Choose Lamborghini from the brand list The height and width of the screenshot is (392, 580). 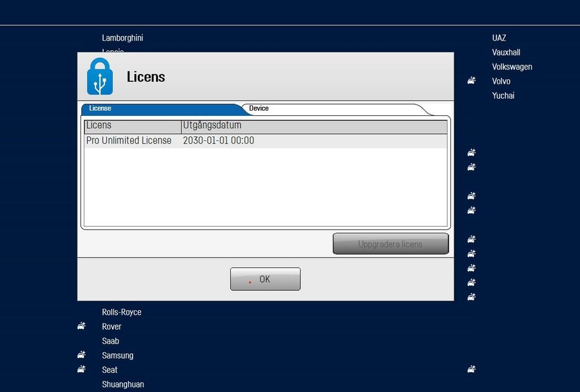click(x=122, y=38)
